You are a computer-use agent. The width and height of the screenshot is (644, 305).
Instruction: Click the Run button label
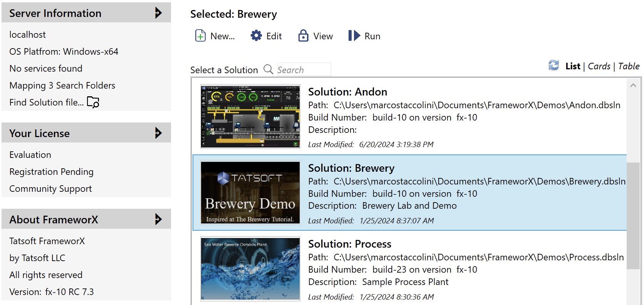tap(372, 36)
